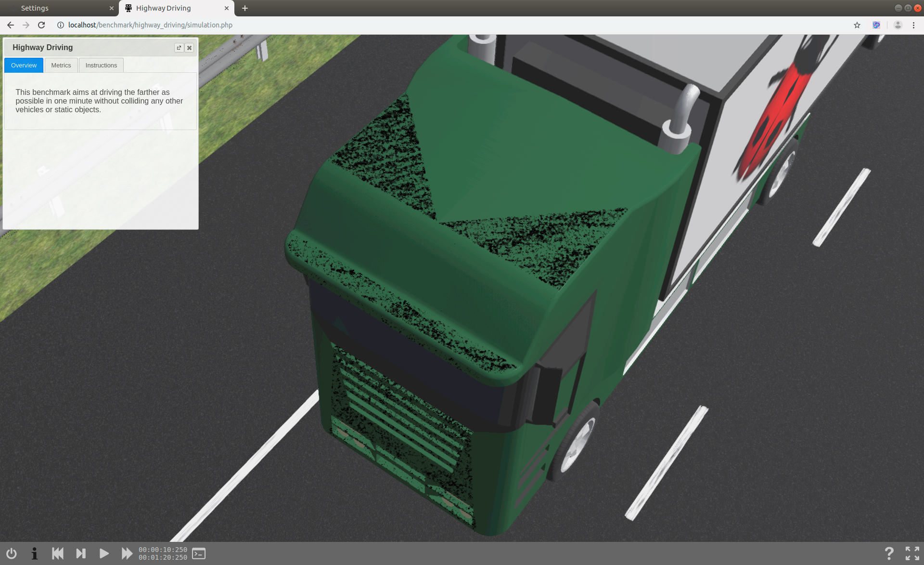Image resolution: width=924 pixels, height=565 pixels.
Task: Run the simulation in fast-forward mode
Action: coord(127,553)
